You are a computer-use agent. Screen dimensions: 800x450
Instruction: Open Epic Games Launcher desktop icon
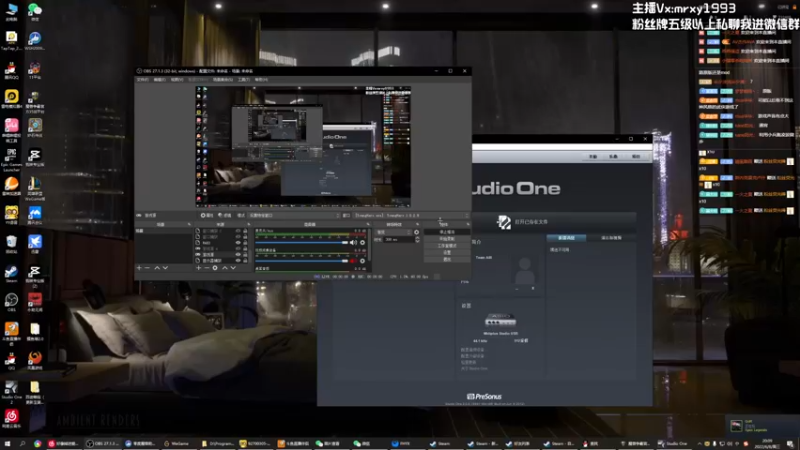click(11, 159)
